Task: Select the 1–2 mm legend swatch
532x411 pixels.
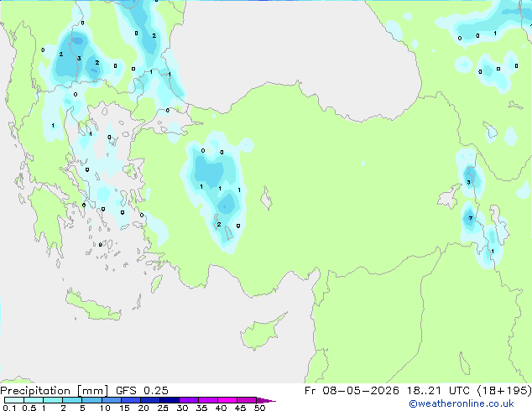Action: click(x=53, y=400)
